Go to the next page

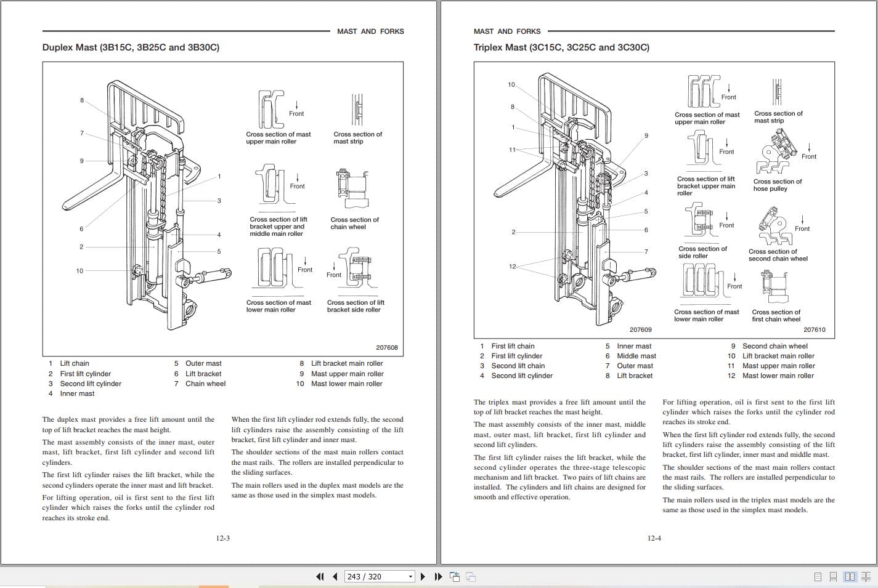(x=423, y=577)
